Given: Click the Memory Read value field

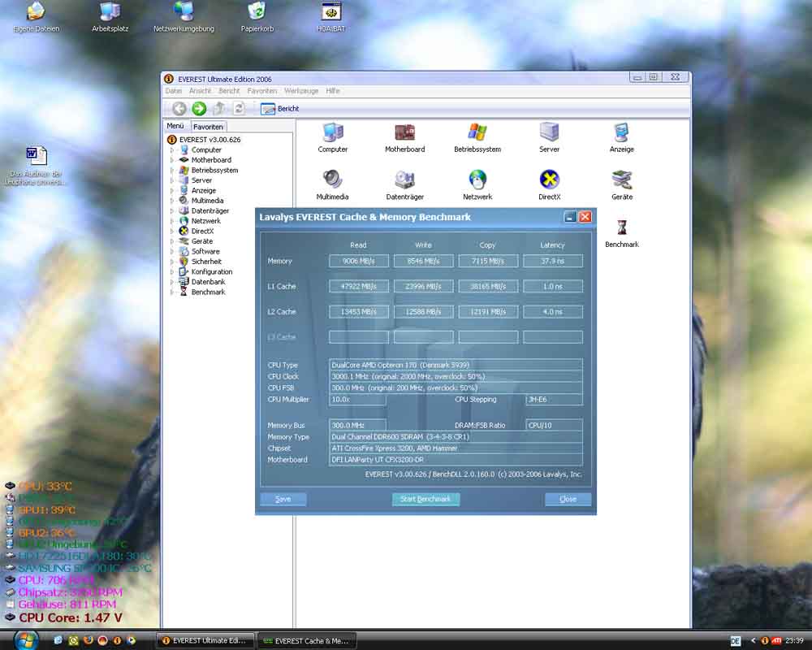Looking at the screenshot, I should (x=358, y=261).
